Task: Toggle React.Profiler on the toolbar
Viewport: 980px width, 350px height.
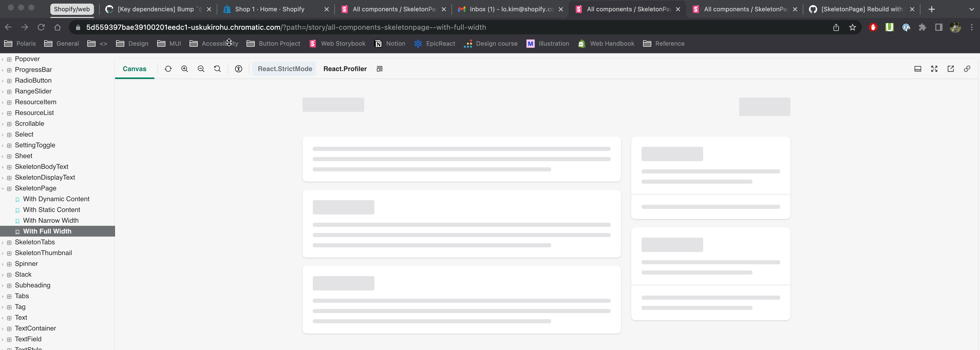Action: point(345,69)
